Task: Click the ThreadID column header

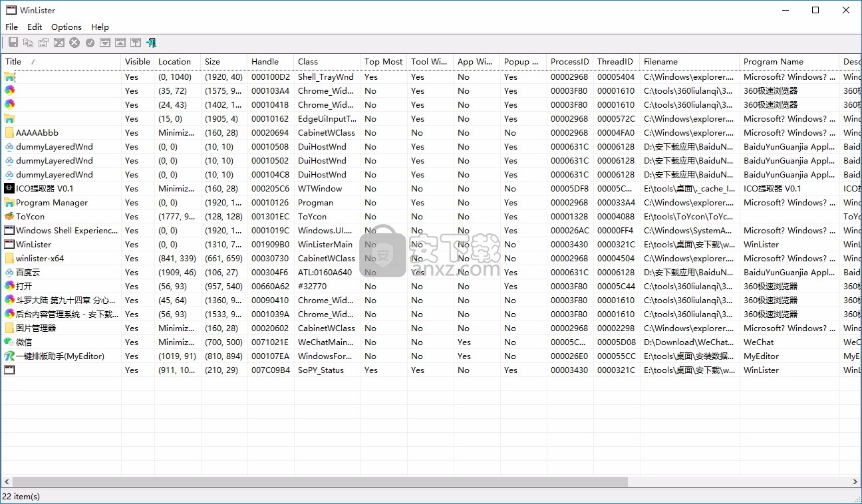Action: click(x=615, y=61)
